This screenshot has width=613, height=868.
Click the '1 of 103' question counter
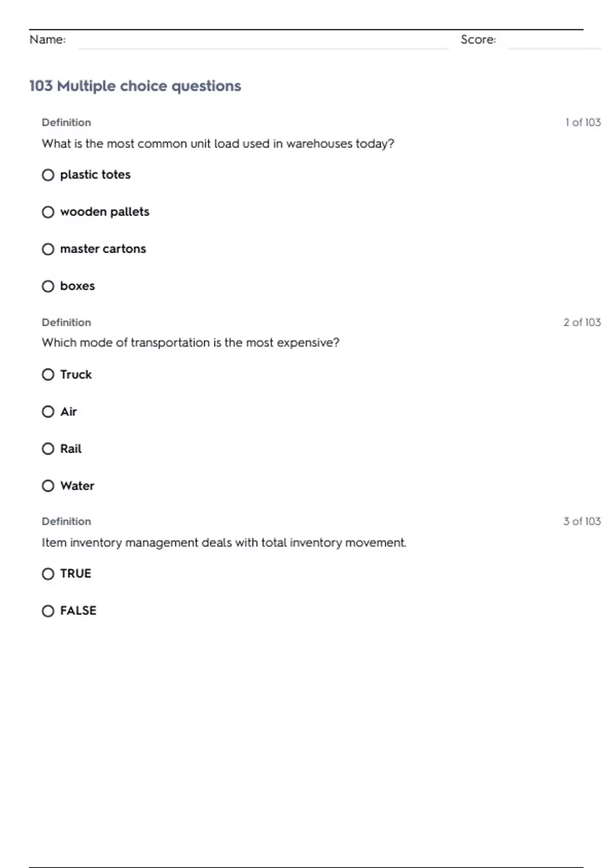pos(583,123)
